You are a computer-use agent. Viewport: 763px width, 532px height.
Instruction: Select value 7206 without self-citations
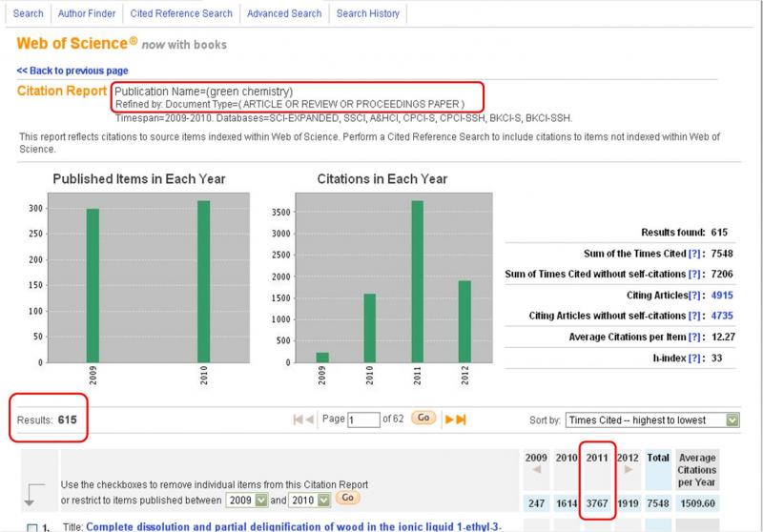point(722,274)
